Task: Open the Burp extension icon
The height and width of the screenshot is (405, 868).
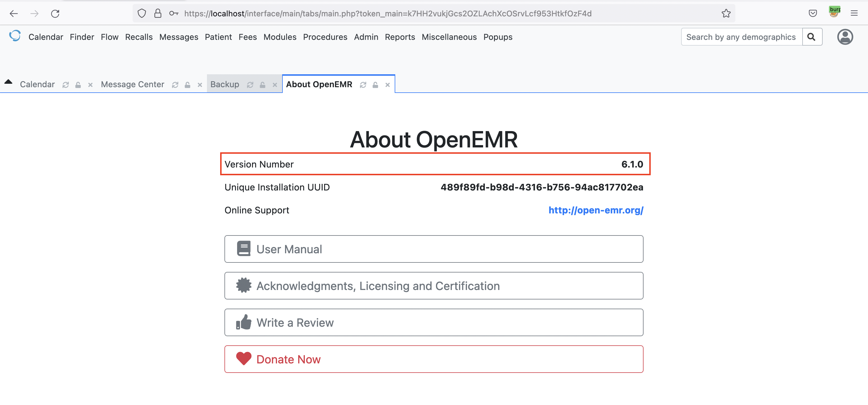Action: (x=834, y=12)
